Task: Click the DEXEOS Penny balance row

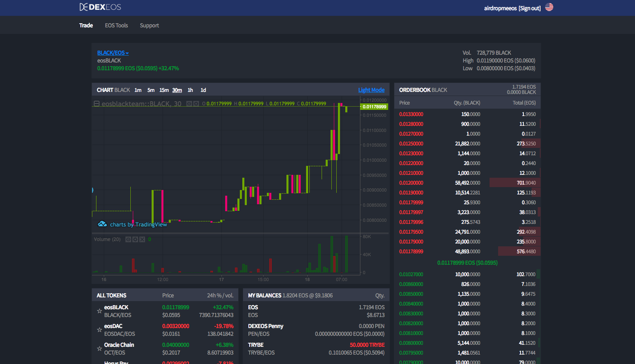Action: 316,330
